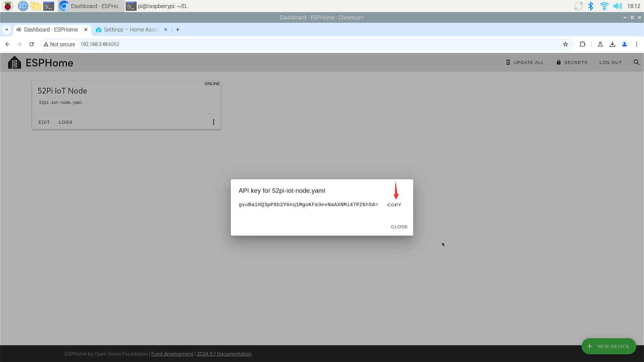644x362 pixels.
Task: Reload the current page
Action: coord(32,44)
